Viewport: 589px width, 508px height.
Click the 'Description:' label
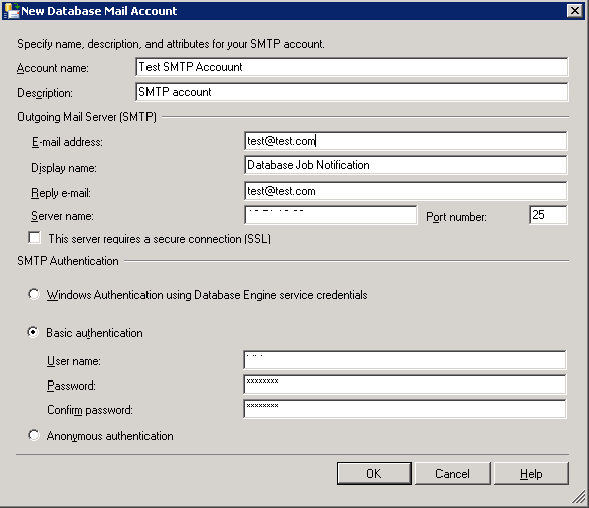[x=45, y=93]
